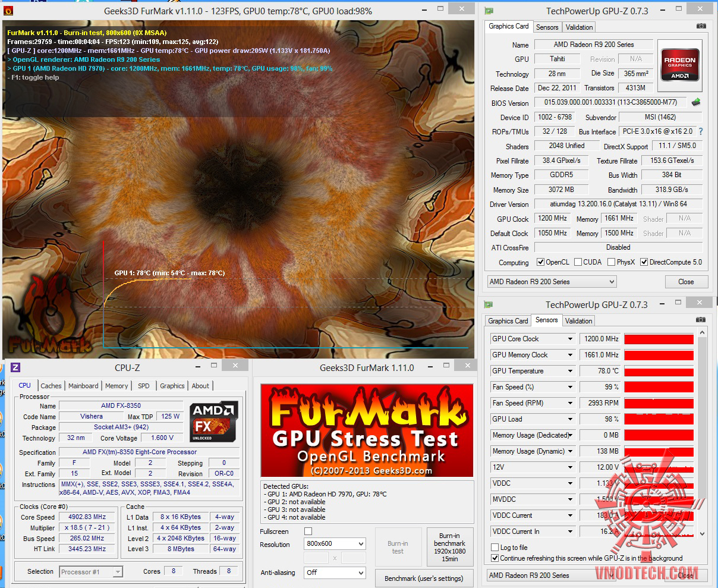This screenshot has width=718, height=588.
Task: Click the Fan Speed (%) sensor dropdown
Action: tap(533, 387)
